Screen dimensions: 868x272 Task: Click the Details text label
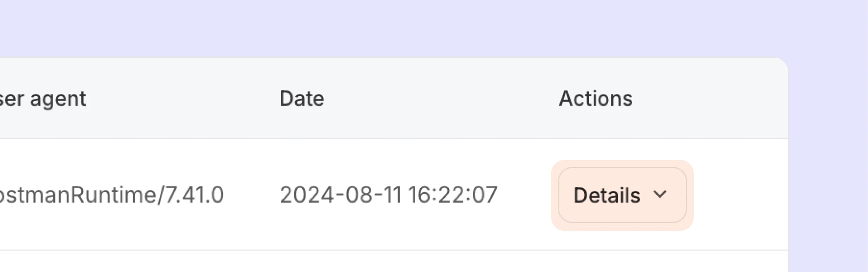tap(606, 195)
